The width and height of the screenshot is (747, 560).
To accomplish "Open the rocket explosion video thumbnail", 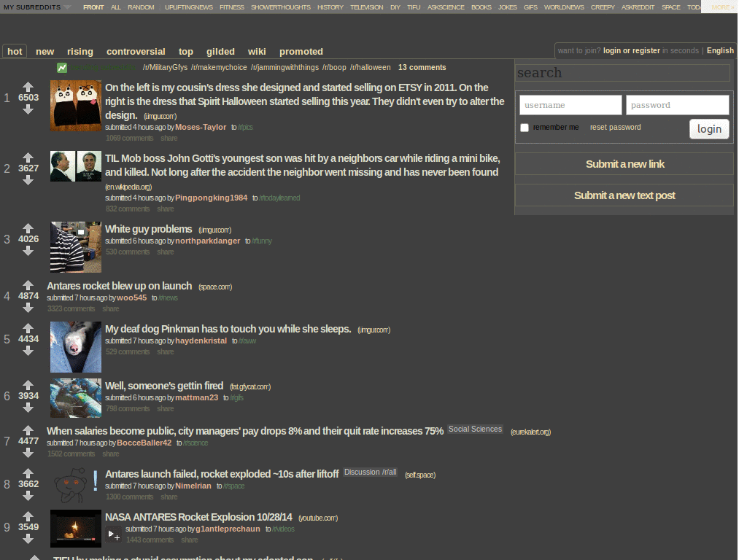I will tap(76, 529).
